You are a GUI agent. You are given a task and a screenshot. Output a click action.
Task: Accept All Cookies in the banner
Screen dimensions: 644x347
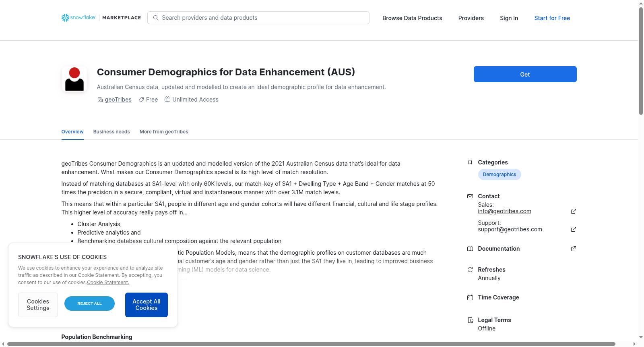(x=147, y=305)
